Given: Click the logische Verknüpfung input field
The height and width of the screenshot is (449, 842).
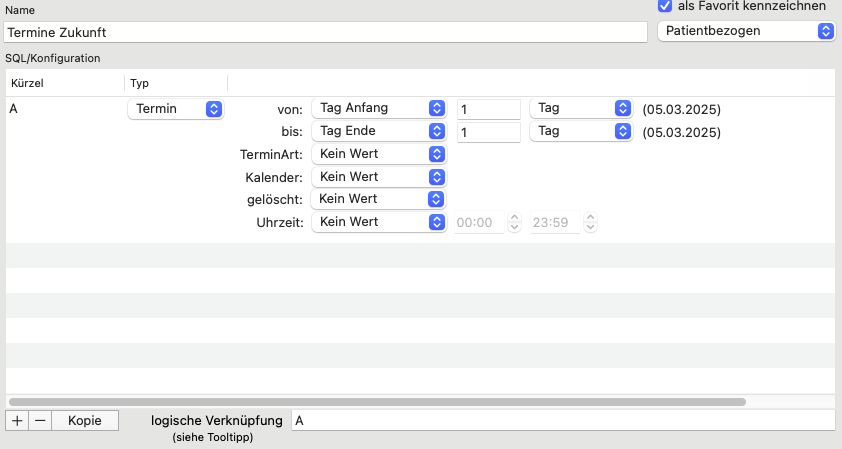Looking at the screenshot, I should pyautogui.click(x=563, y=421).
